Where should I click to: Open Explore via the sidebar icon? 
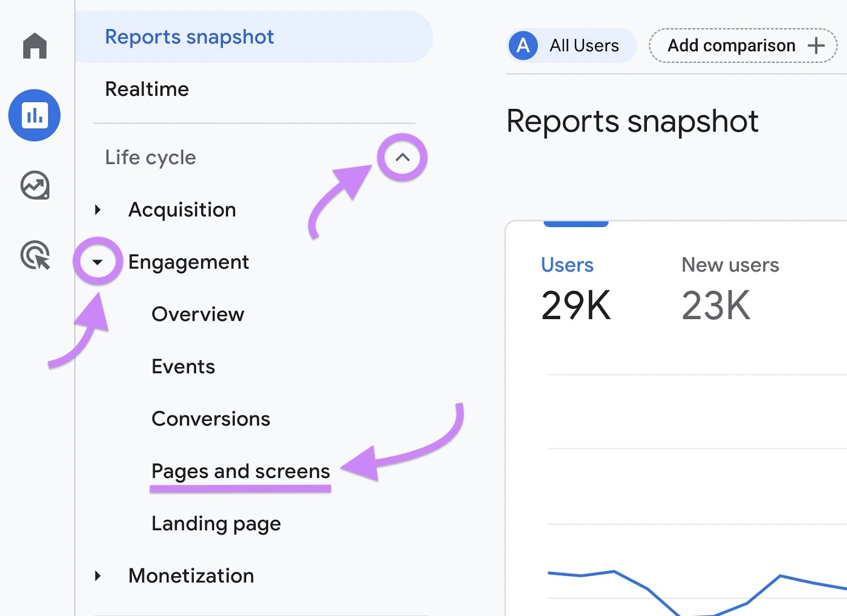tap(34, 185)
